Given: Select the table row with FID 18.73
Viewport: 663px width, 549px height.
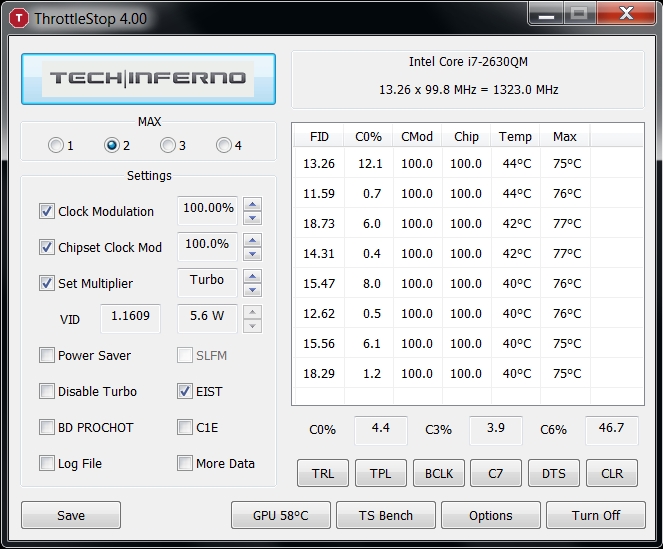Looking at the screenshot, I should [x=468, y=223].
